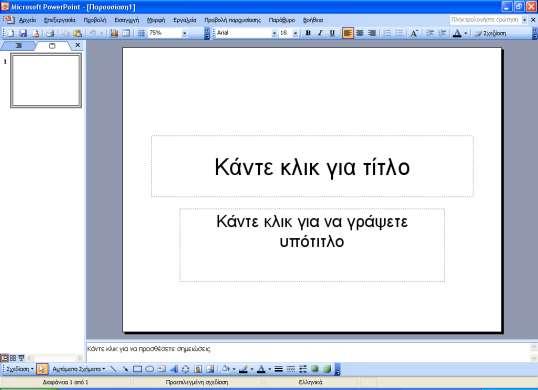Open the font color dropdown arrow in formatting toolbar
This screenshot has height=390, width=538.
[466, 33]
